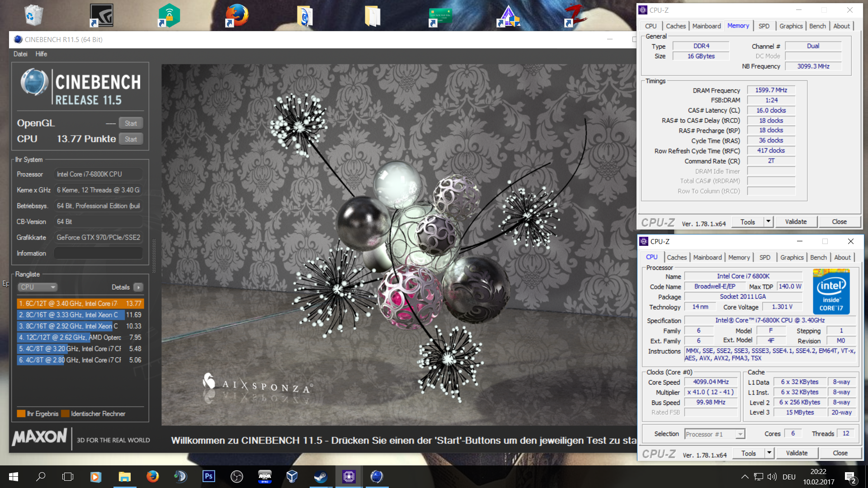Expand the ranking Details arrow

(138, 287)
